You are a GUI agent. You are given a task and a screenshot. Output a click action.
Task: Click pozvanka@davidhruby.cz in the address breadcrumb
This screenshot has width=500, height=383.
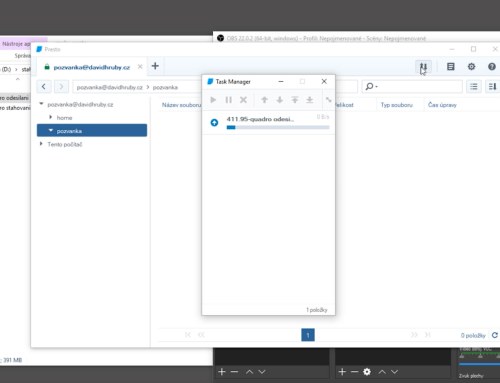pos(109,87)
